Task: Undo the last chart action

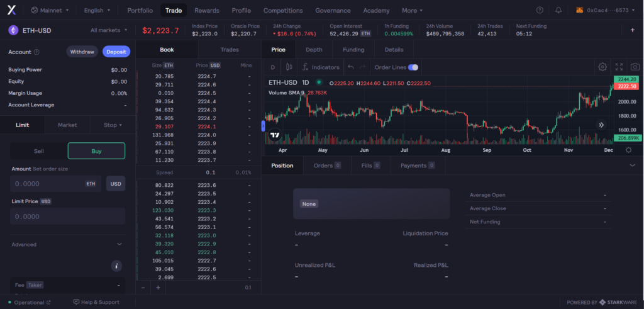Action: pos(351,67)
